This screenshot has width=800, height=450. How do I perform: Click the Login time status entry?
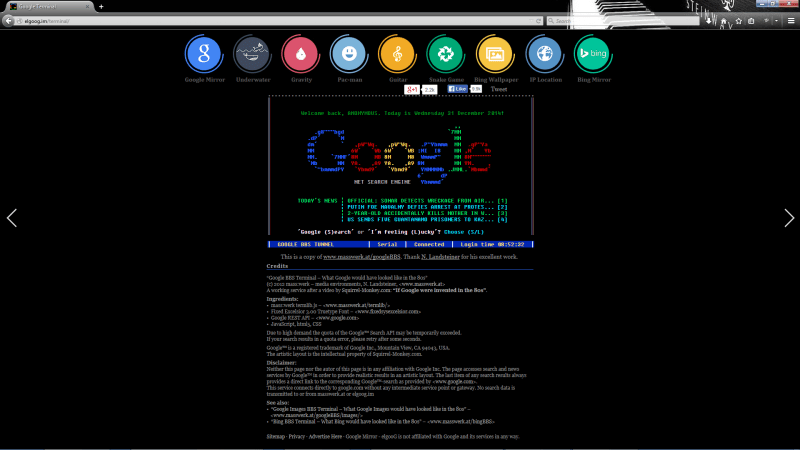[x=492, y=244]
